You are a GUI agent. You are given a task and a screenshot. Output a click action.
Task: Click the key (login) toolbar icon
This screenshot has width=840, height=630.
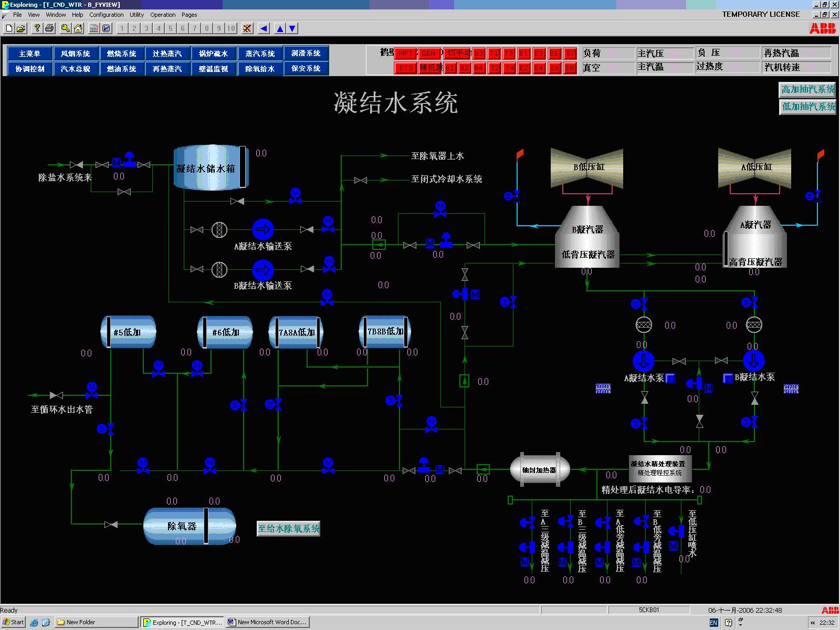[x=65, y=28]
